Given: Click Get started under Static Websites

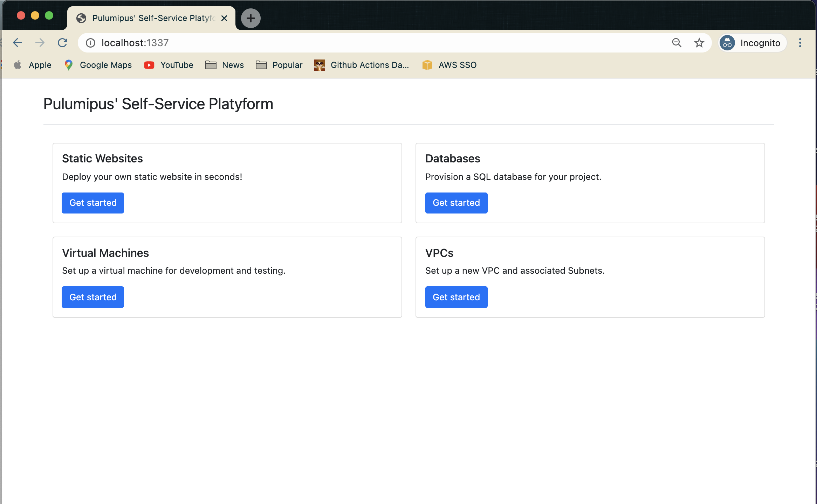Looking at the screenshot, I should pos(93,203).
